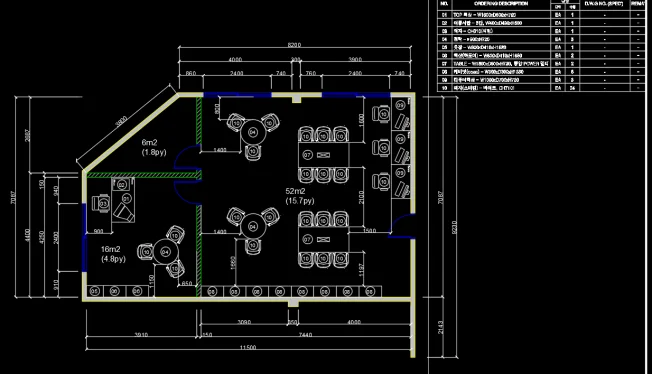Select the round marker 02 near desk
652x374 pixels.
(121, 184)
